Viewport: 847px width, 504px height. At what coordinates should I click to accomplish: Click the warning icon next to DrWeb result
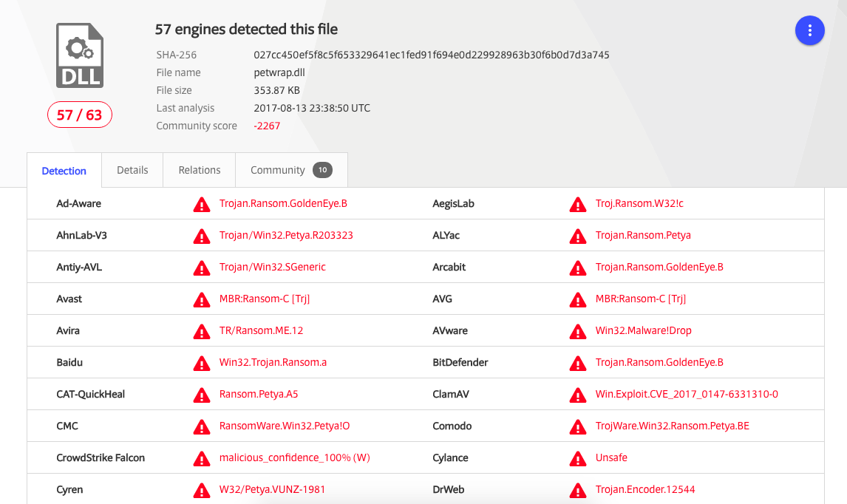(577, 491)
